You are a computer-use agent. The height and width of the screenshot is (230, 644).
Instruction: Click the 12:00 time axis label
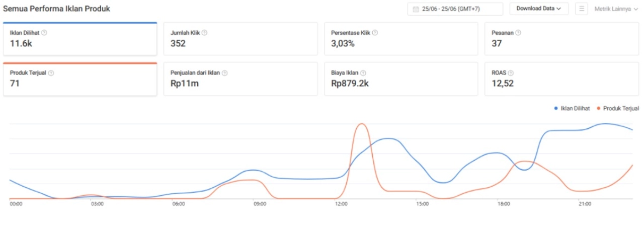341,204
